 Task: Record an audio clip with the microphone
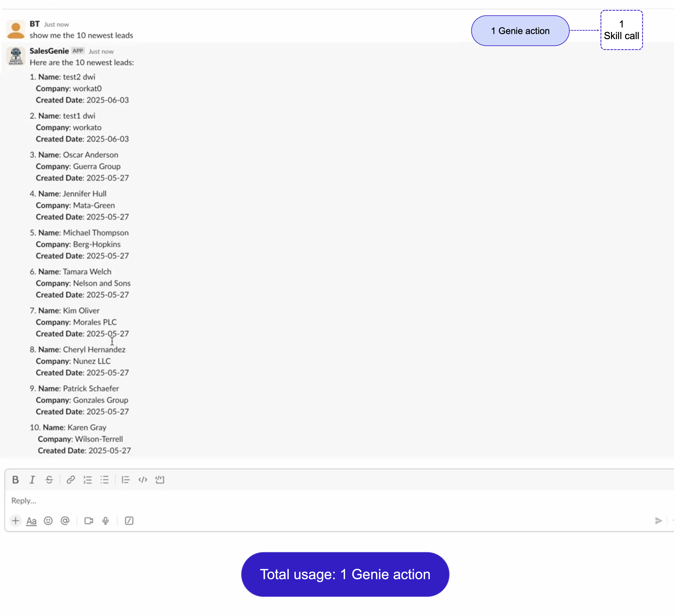(106, 521)
